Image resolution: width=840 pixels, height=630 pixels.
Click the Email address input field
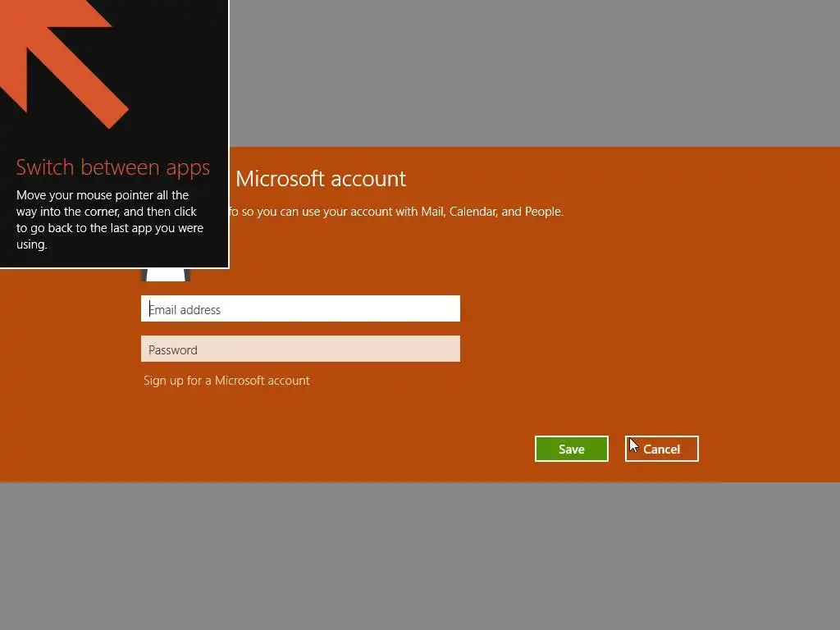click(x=300, y=308)
